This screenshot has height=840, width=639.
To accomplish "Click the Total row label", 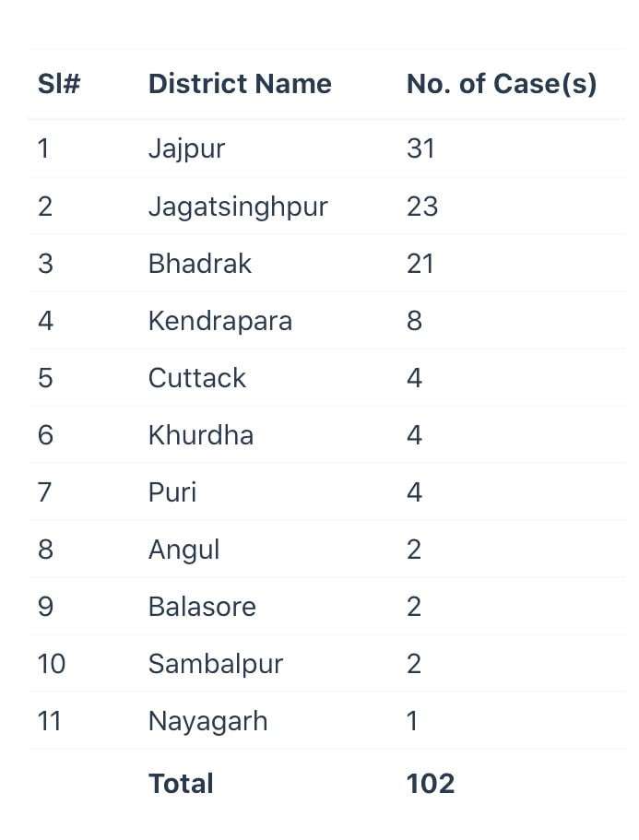I will 181,784.
